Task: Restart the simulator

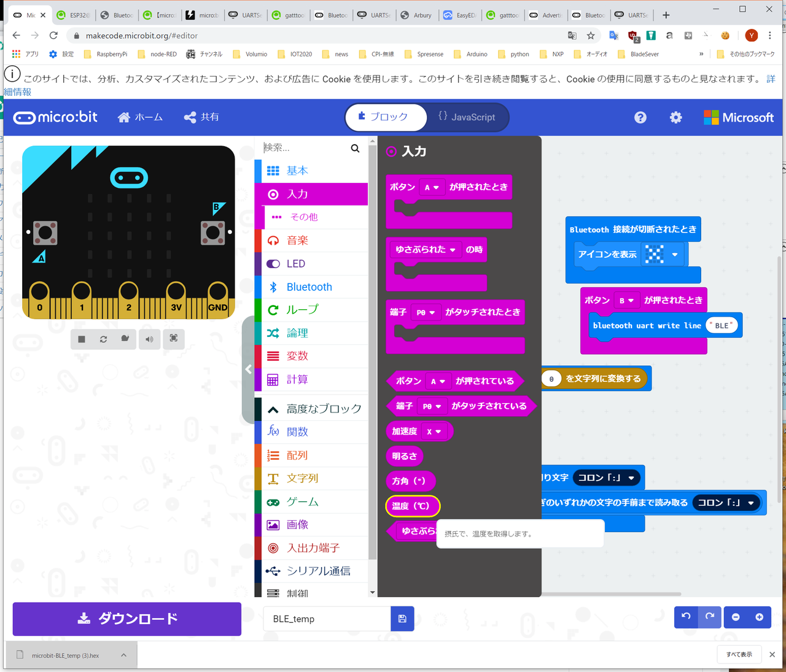Action: (x=104, y=339)
